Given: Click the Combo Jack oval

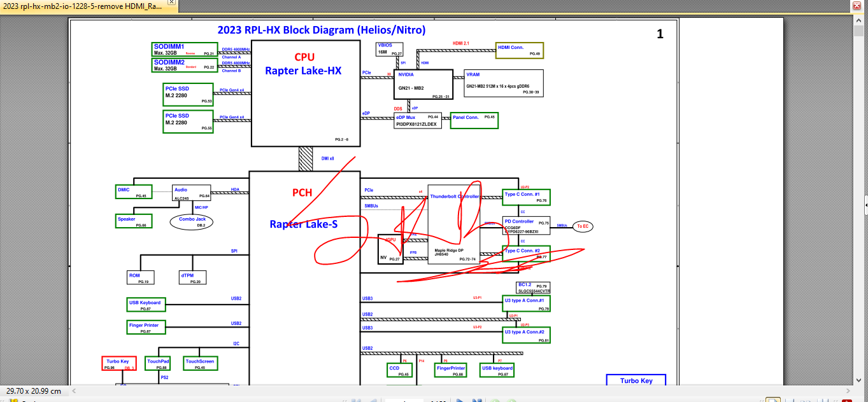Looking at the screenshot, I should (x=192, y=221).
